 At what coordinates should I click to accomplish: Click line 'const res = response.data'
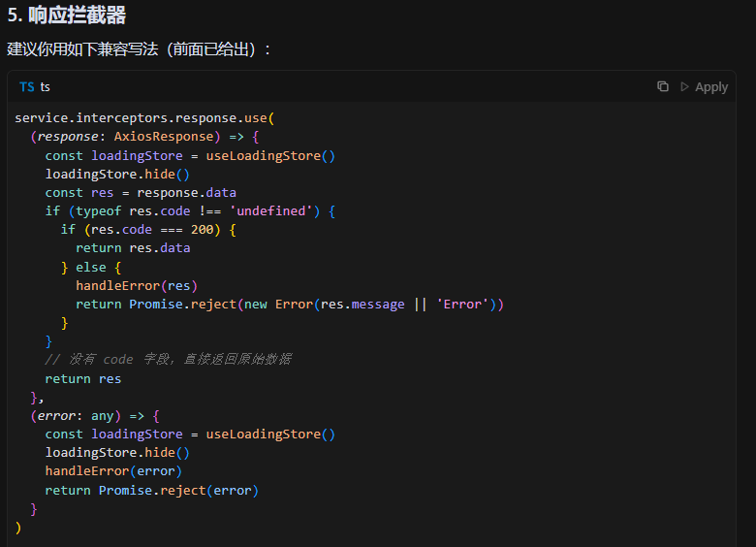tap(141, 192)
